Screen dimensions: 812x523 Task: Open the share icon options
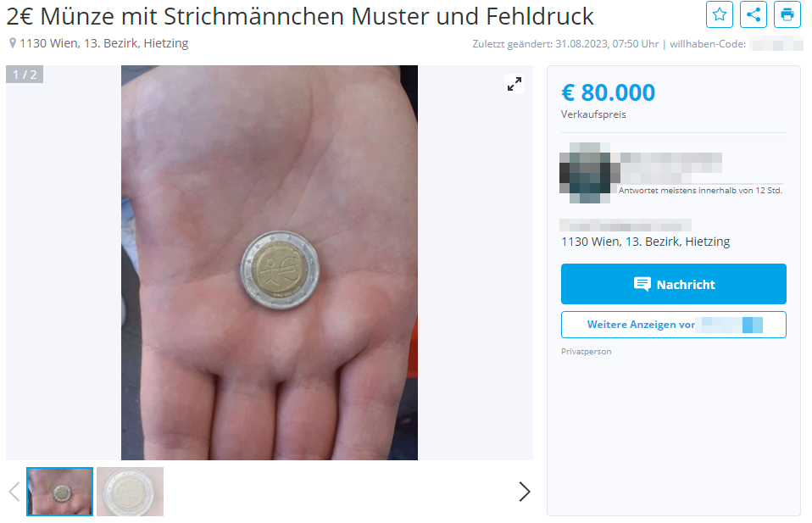[x=754, y=14]
